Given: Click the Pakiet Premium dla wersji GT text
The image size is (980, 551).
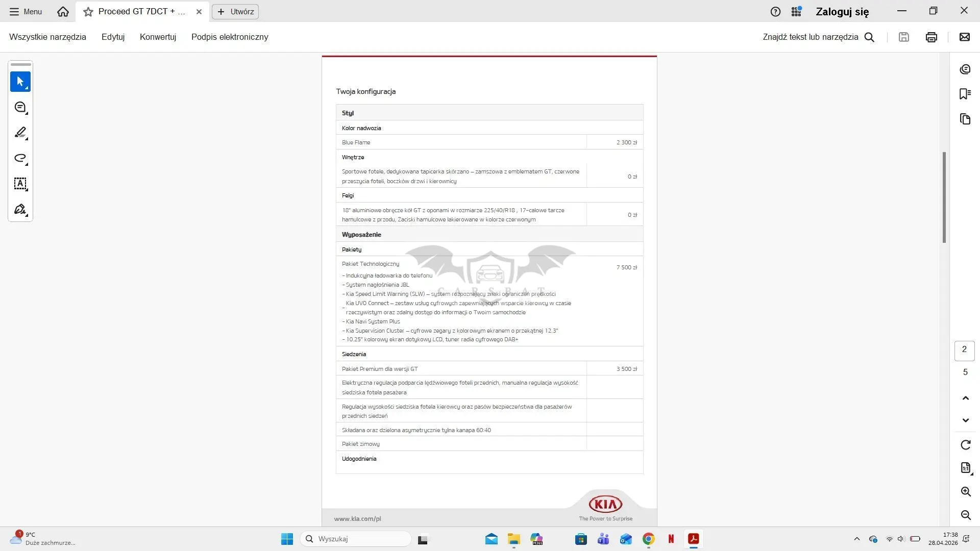Looking at the screenshot, I should [x=380, y=369].
